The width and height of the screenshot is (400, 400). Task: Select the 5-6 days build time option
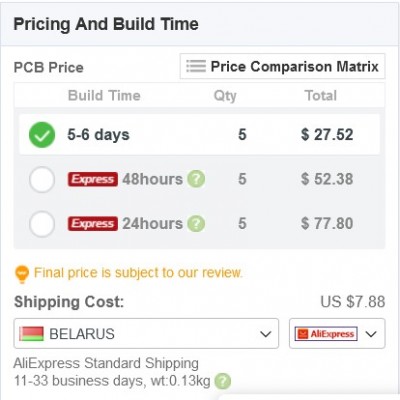pyautogui.click(x=42, y=135)
